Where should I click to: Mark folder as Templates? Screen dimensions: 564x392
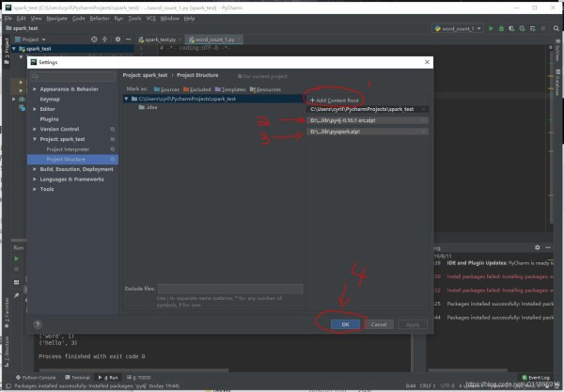pyautogui.click(x=230, y=89)
